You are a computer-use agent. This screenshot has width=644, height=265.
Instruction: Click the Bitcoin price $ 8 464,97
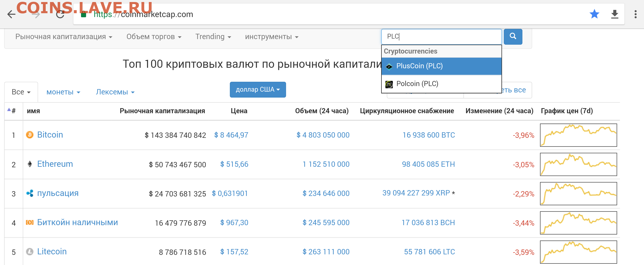point(231,135)
